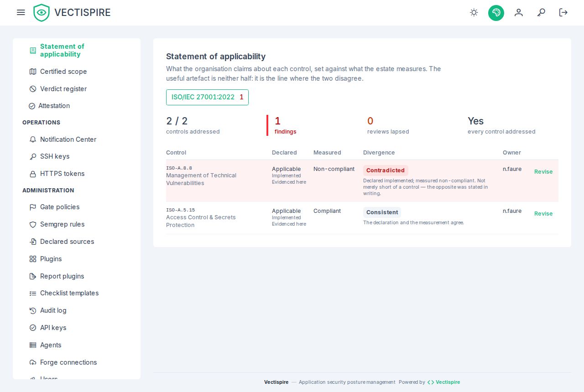The height and width of the screenshot is (392, 584).
Task: Click the Plugins grid icon
Action: tap(33, 259)
